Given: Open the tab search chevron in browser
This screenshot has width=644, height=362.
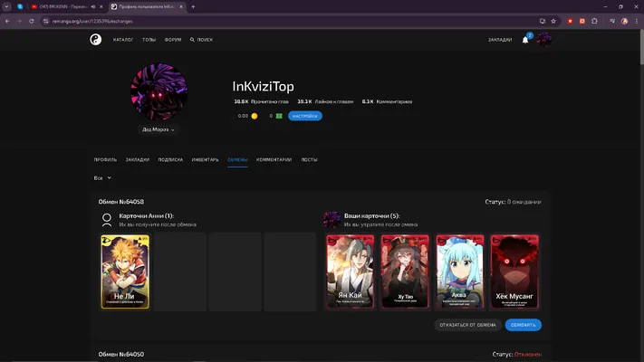Looking at the screenshot, I should [x=6, y=6].
